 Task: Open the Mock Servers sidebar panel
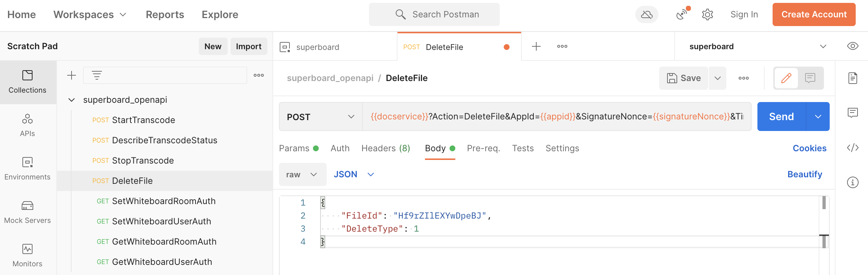point(27,212)
